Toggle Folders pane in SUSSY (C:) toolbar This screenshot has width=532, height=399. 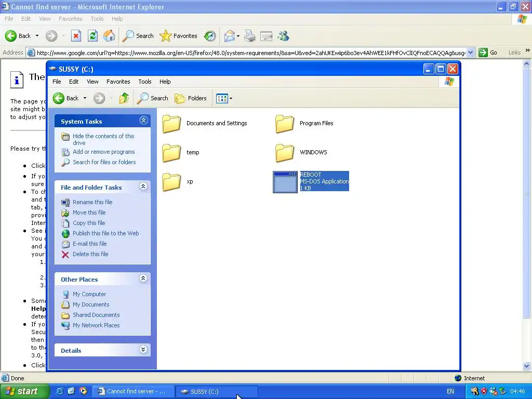191,98
